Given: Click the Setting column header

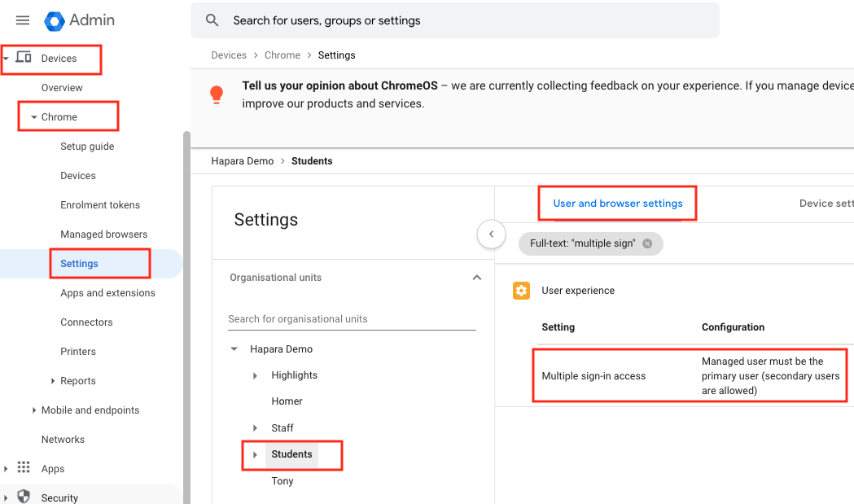Looking at the screenshot, I should (558, 327).
